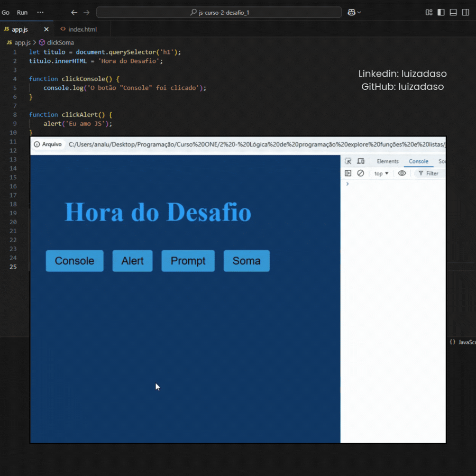This screenshot has width=476, height=476.
Task: Click the browser address URL
Action: click(x=257, y=144)
